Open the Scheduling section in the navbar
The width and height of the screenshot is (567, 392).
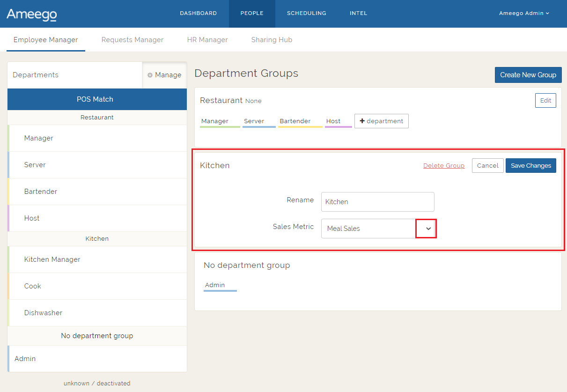pos(306,13)
